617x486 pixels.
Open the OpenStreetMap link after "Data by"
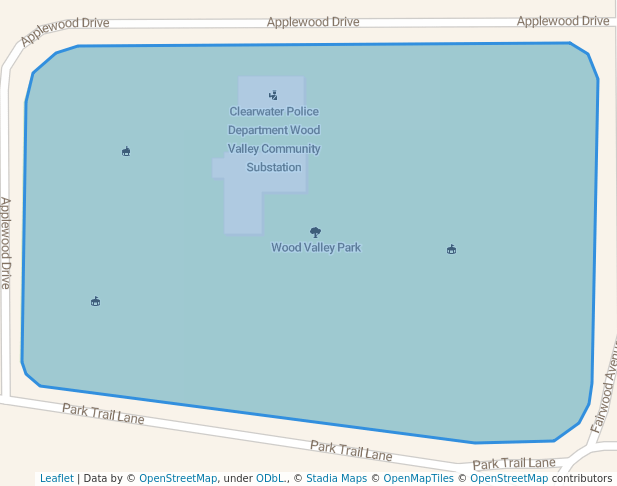[178, 478]
